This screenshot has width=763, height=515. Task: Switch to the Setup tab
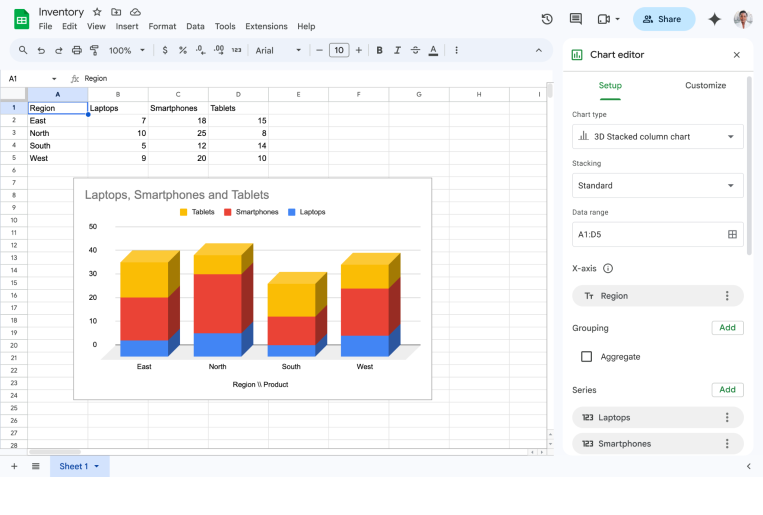pyautogui.click(x=610, y=85)
